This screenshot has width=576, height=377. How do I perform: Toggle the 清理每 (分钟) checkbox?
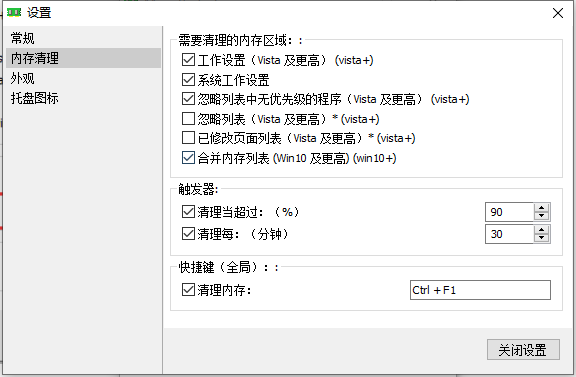click(188, 234)
